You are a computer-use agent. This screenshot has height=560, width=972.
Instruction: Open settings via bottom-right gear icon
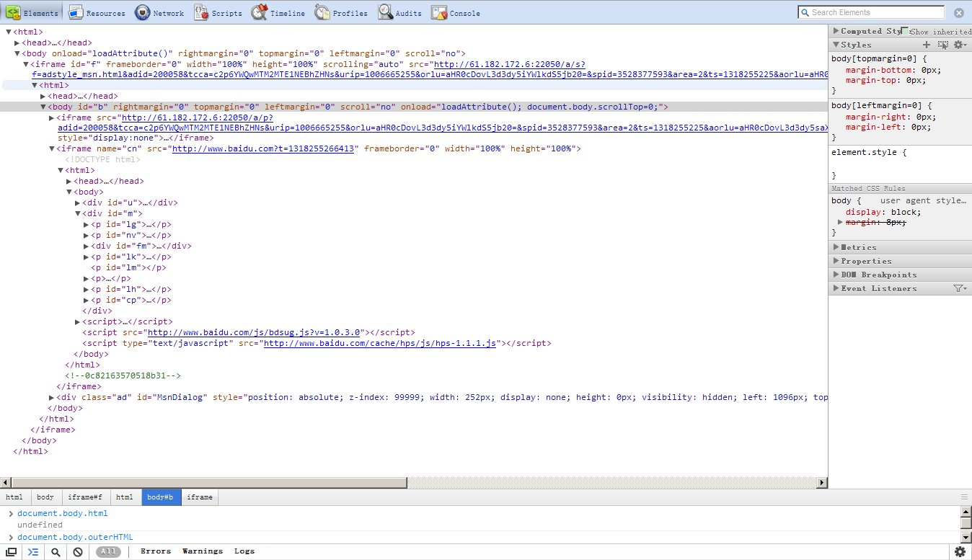point(960,552)
